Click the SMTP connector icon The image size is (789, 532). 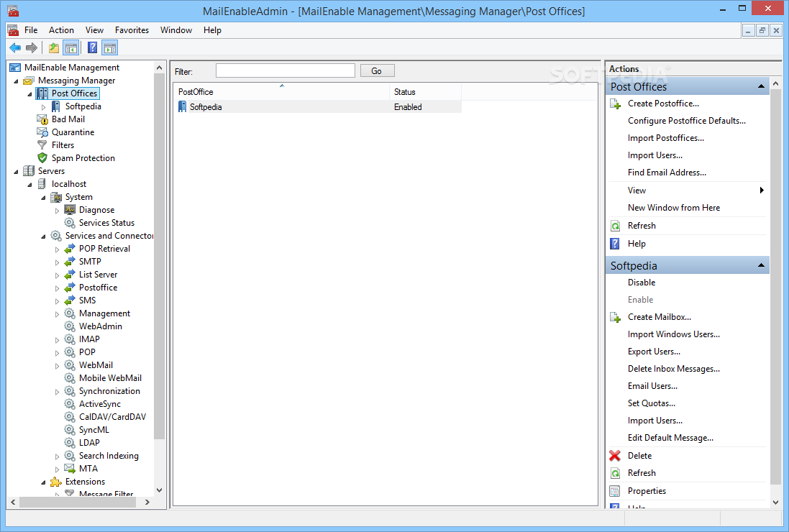coord(70,262)
